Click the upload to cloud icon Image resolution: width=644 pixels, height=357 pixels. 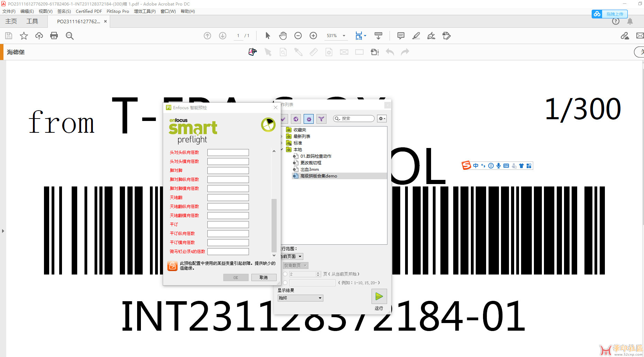[39, 36]
